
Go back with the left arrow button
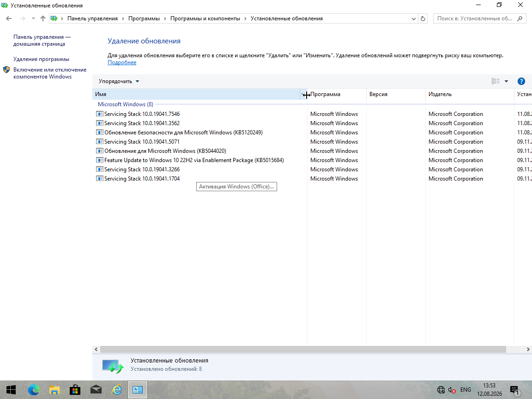pos(9,18)
